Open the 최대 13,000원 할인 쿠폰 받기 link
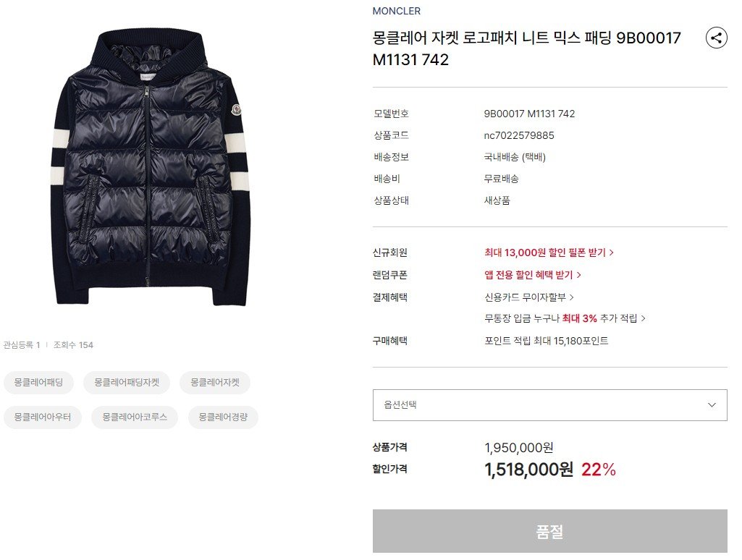This screenshot has height=560, width=742. [549, 253]
